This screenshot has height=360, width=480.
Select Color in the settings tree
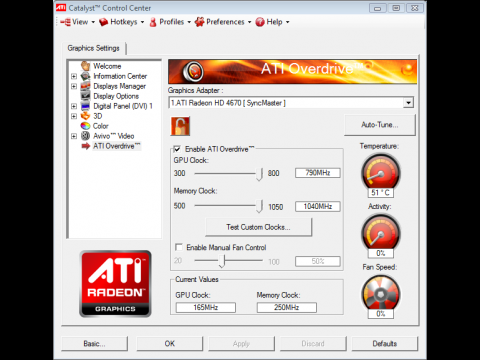tap(101, 126)
